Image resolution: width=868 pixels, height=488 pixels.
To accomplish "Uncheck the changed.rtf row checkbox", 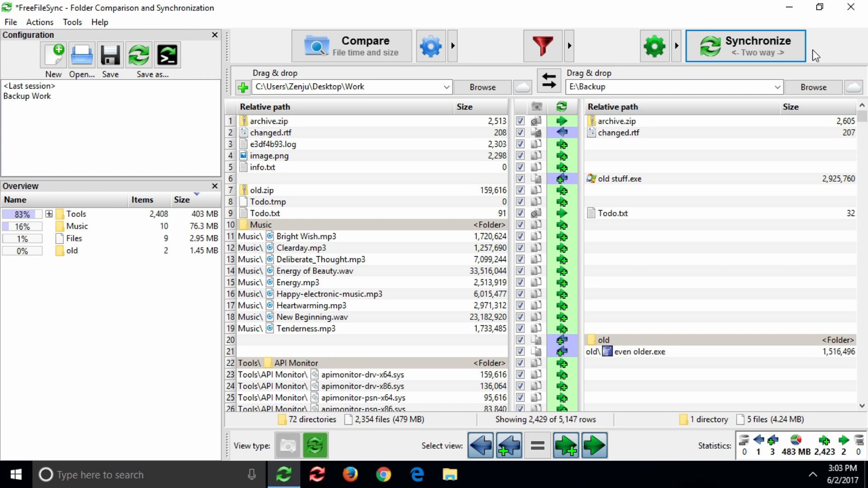I will pos(520,132).
